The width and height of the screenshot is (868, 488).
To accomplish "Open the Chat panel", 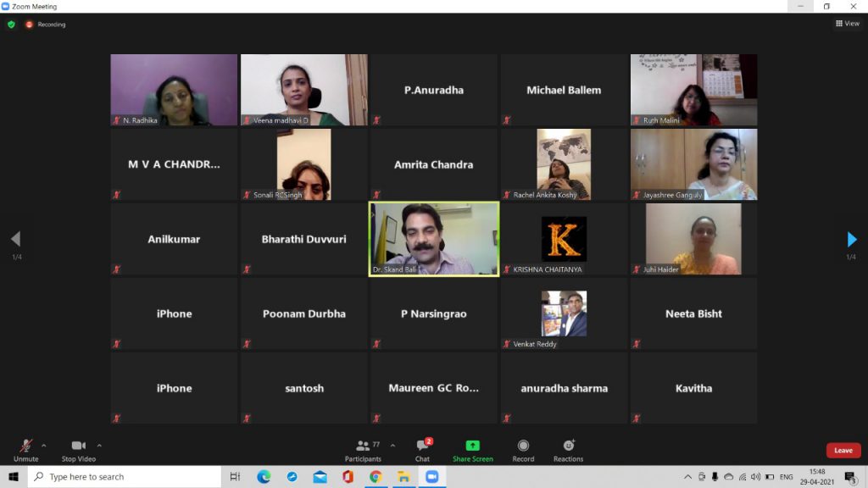I will (x=423, y=449).
